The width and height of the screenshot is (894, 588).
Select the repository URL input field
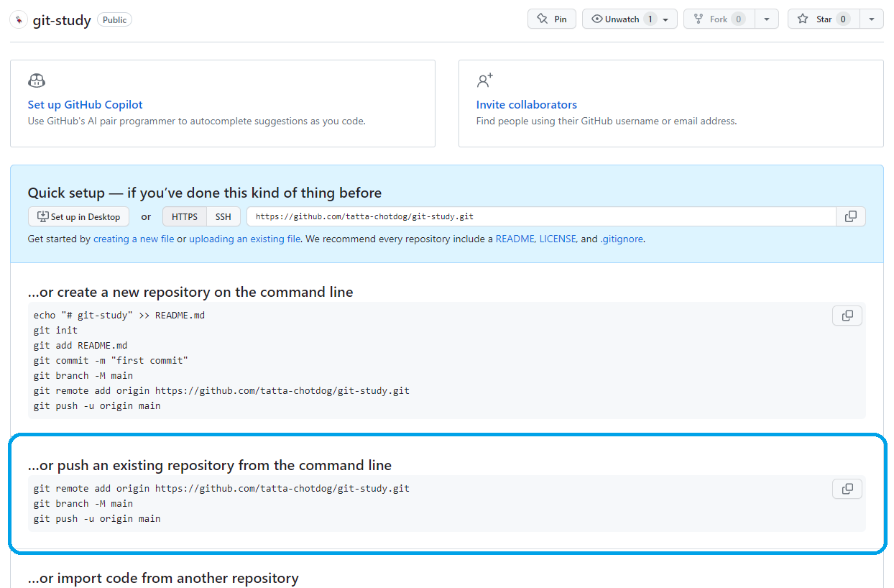(539, 216)
